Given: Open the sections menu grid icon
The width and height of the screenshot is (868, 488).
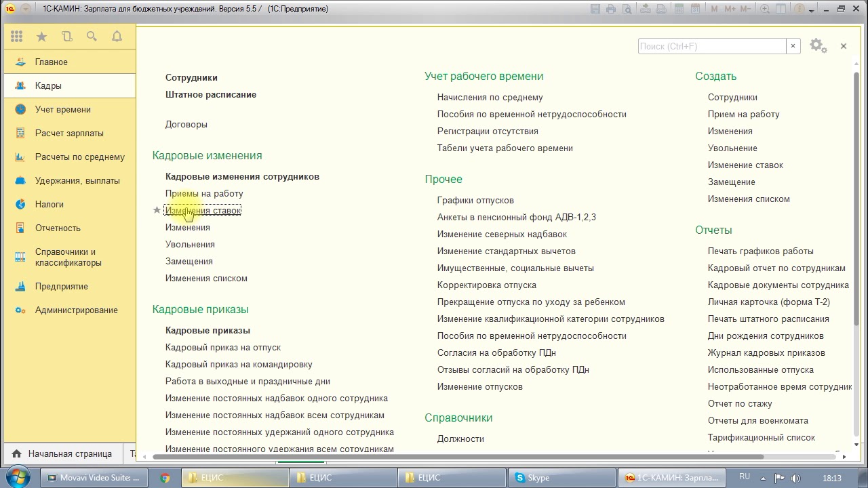Looking at the screenshot, I should pyautogui.click(x=16, y=37).
